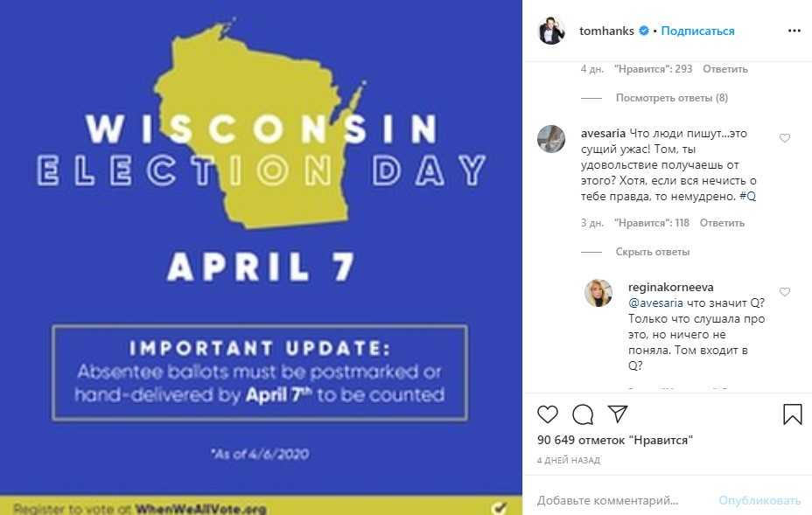Share post via paper plane icon
812x515 pixels.
coord(618,414)
